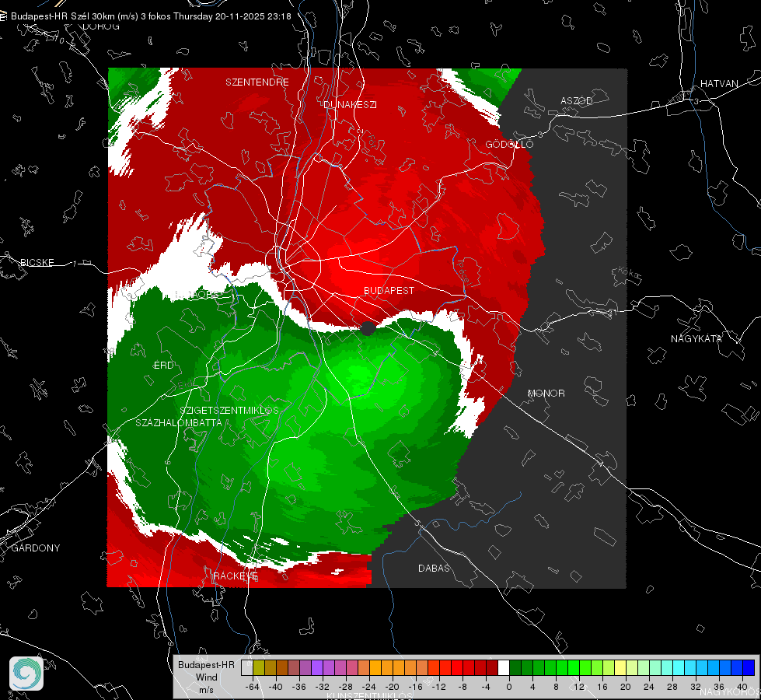Click the '-24' legend scale value

click(x=369, y=687)
